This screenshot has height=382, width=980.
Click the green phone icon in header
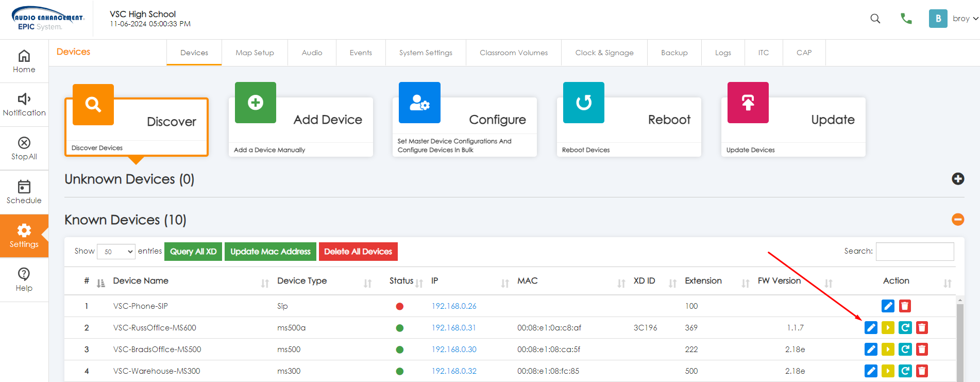point(906,19)
